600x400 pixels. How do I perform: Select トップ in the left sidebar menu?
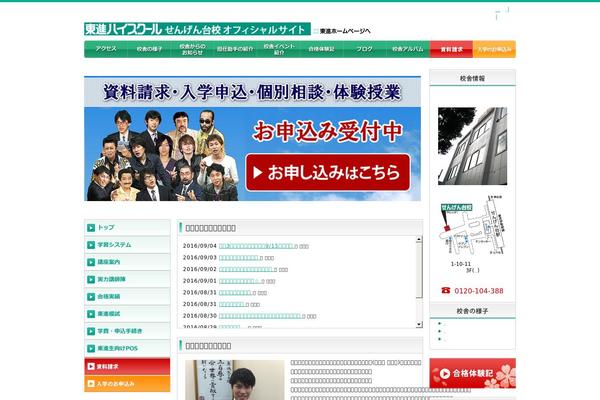127,227
